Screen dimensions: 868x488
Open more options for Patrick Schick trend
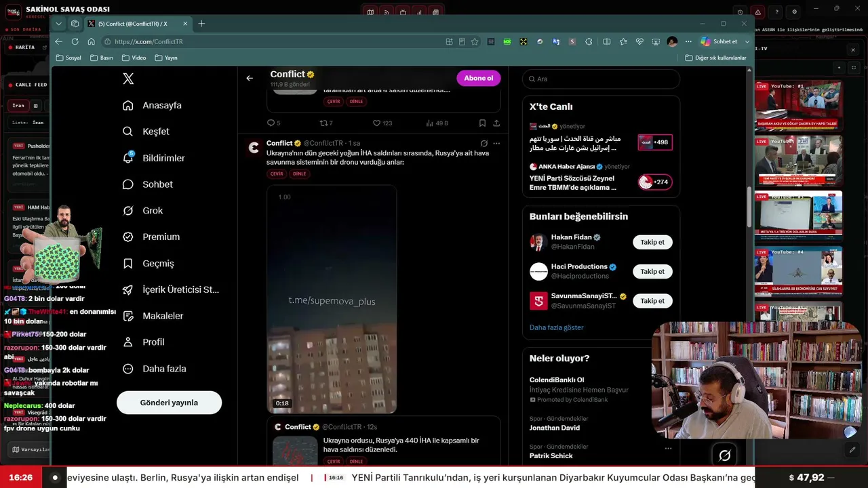[668, 448]
